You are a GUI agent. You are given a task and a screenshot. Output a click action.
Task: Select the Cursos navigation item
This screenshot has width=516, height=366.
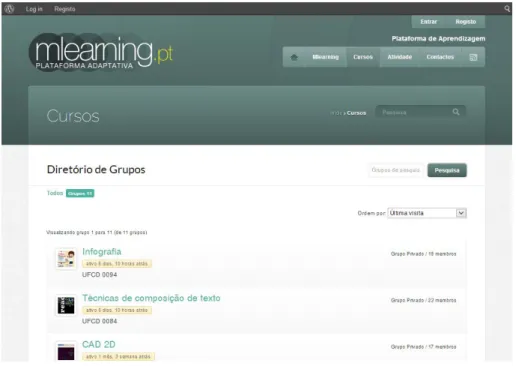coord(363,57)
